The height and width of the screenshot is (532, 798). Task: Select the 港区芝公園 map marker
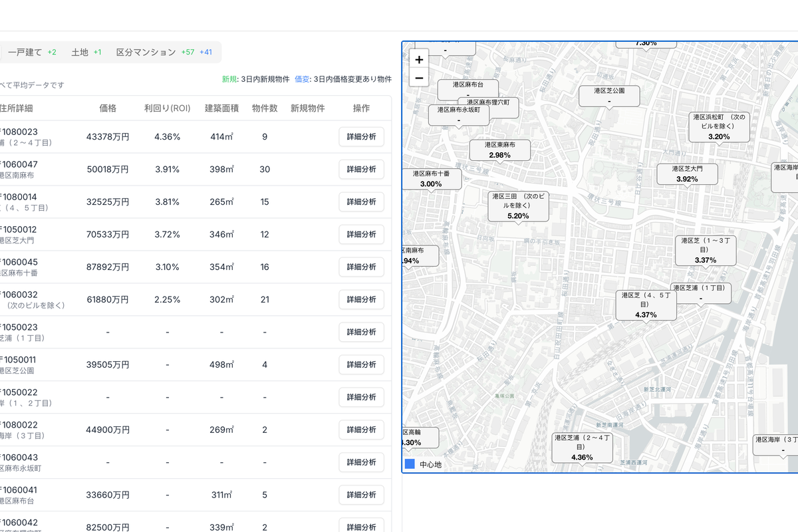(609, 95)
